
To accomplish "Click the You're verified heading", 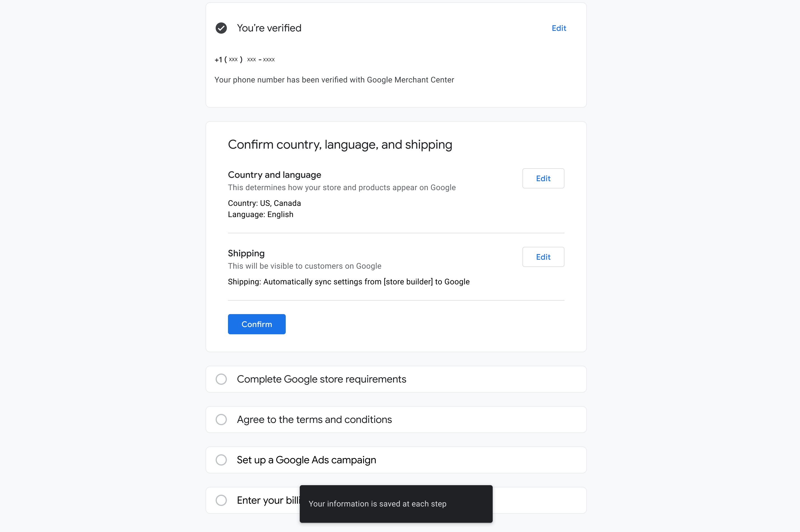I will [x=269, y=28].
